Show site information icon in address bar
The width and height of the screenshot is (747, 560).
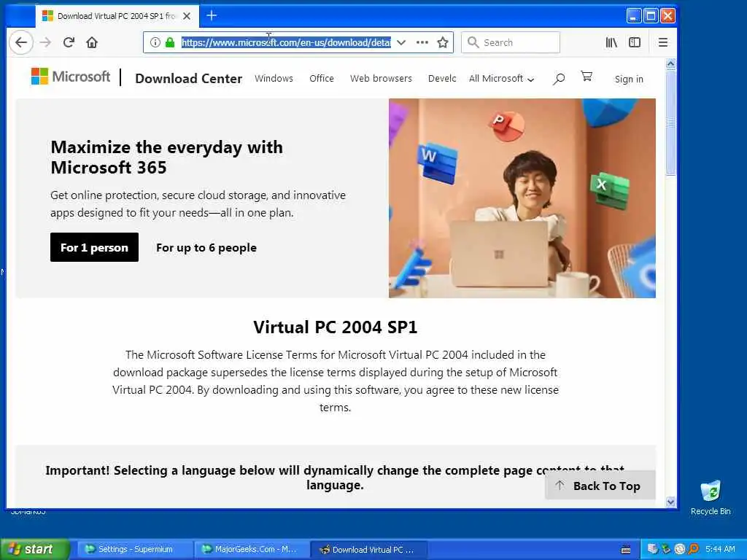pyautogui.click(x=155, y=42)
